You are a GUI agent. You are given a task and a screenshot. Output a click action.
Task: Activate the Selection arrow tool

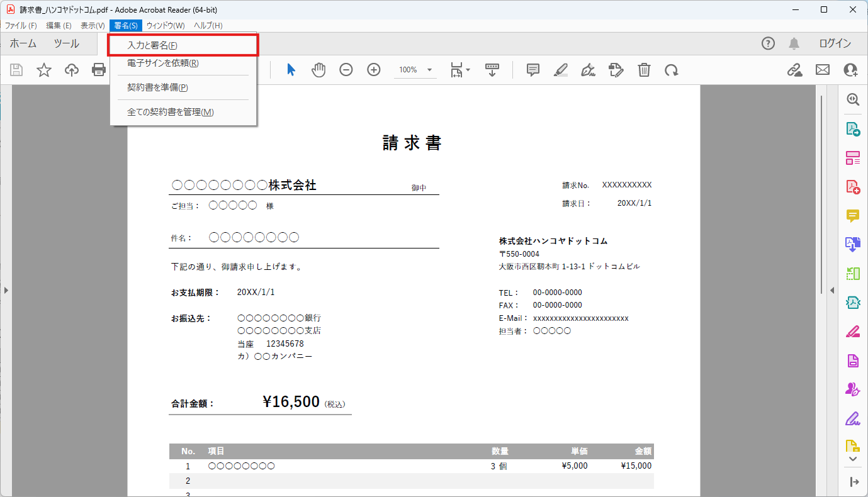(x=291, y=69)
